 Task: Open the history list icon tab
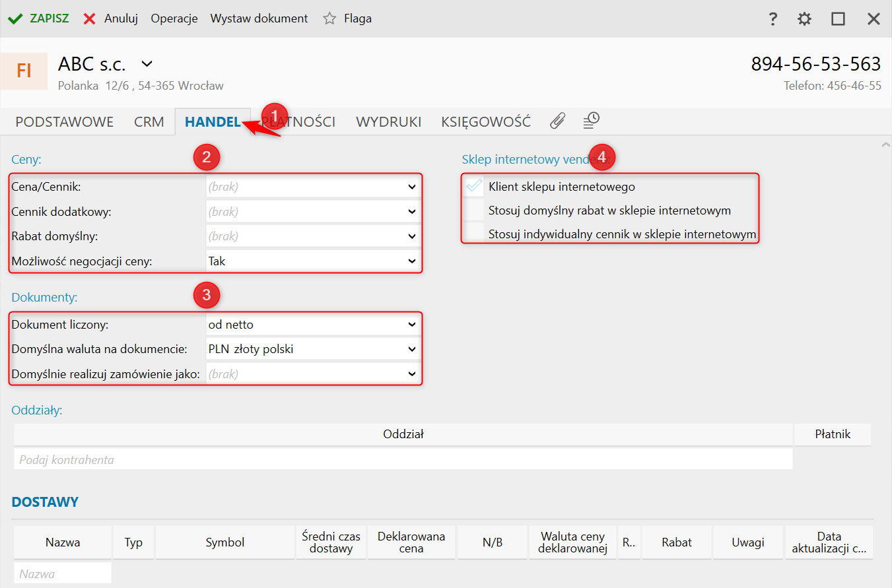coord(591,121)
